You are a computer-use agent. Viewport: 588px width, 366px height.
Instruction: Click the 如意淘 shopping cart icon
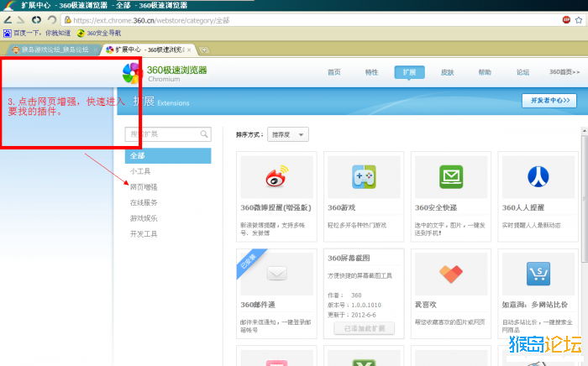(x=538, y=274)
